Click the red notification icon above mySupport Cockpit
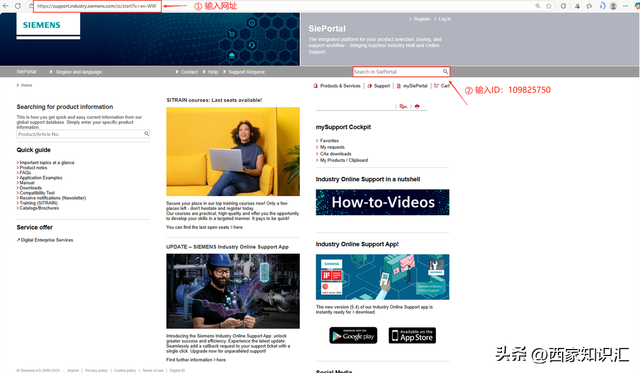Screen dimensions: 640x373 coord(417,106)
